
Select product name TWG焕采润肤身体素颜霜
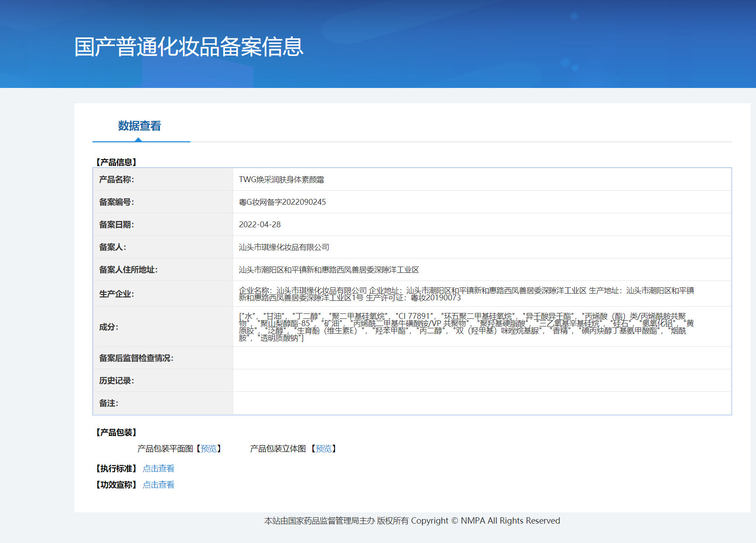(x=281, y=179)
